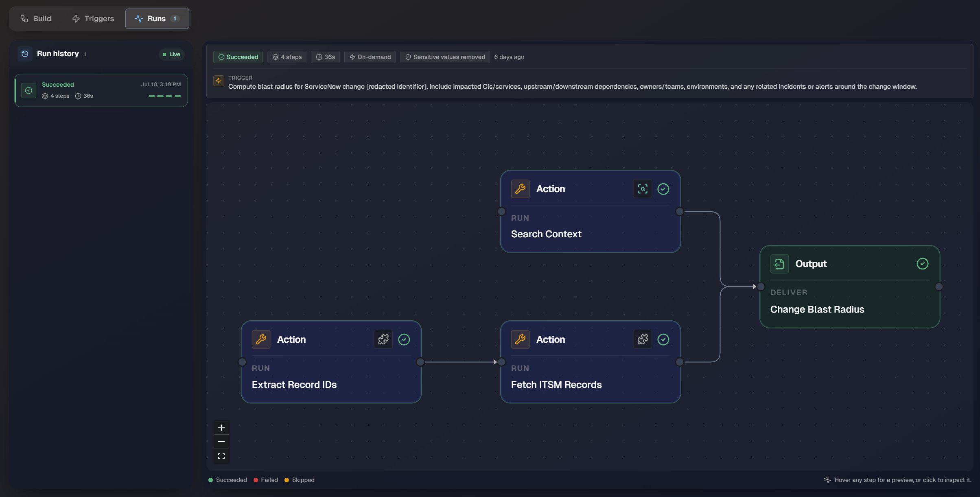This screenshot has height=497, width=980.
Task: Click puzzle icon on Fetch ITSM Records node
Action: pyautogui.click(x=643, y=339)
